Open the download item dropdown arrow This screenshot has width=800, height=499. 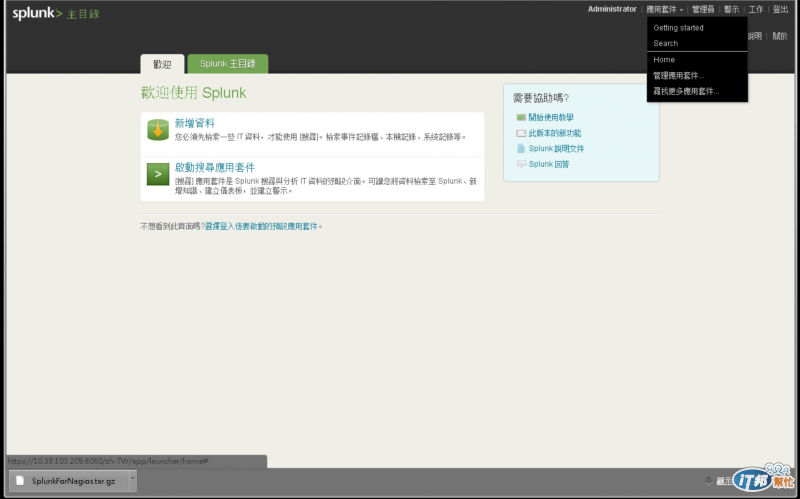[133, 481]
